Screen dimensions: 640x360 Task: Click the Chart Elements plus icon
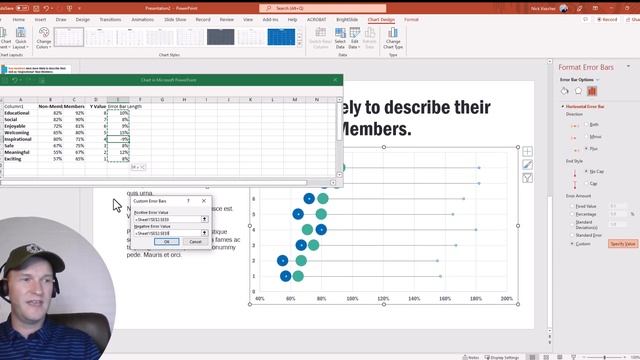(527, 152)
